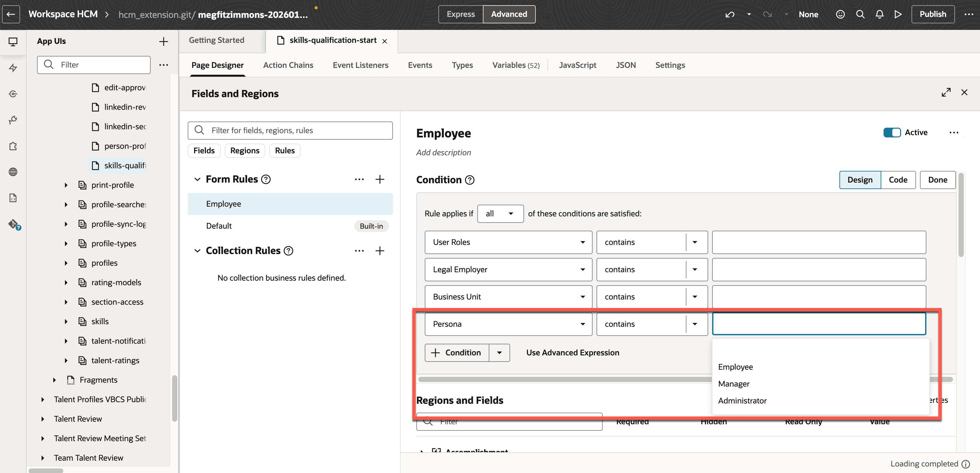This screenshot has width=980, height=473.
Task: Switch workspace mode to Express
Action: (x=460, y=15)
